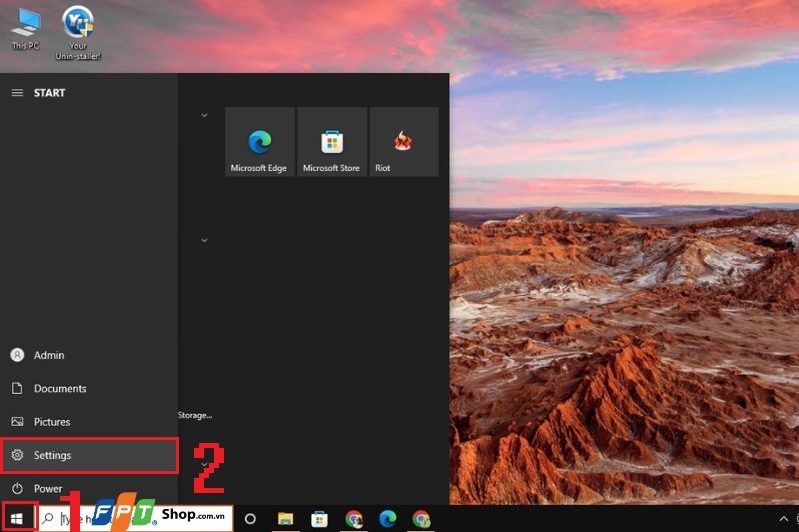799x532 pixels.
Task: Open Settings from Start menu
Action: (x=90, y=455)
